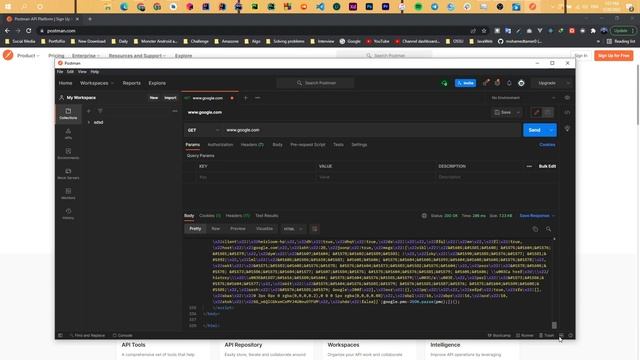This screenshot has width=640, height=360.
Task: Open the info lightbulb icon in right rail
Action: tap(567, 129)
